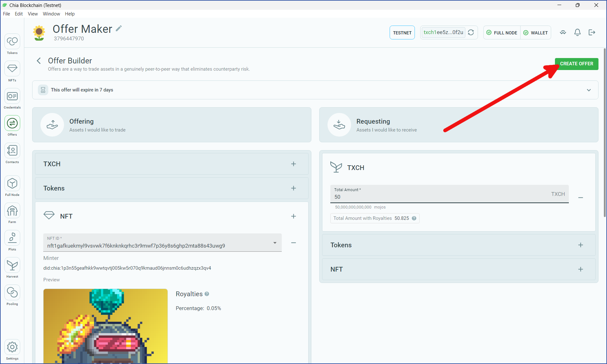Add Tokens to the Offering side
Screen dimensions: 607x364
(x=293, y=188)
